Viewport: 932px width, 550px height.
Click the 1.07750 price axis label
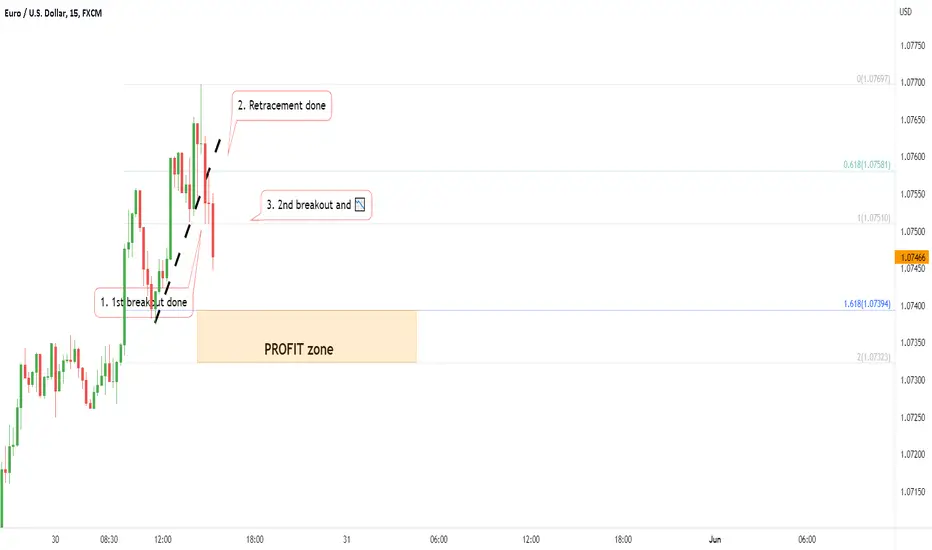pos(912,46)
